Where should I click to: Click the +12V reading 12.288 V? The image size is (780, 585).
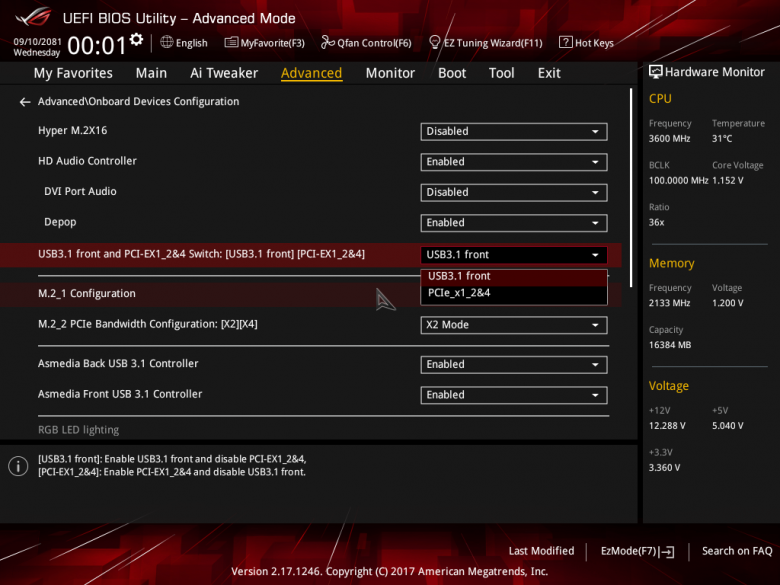667,426
